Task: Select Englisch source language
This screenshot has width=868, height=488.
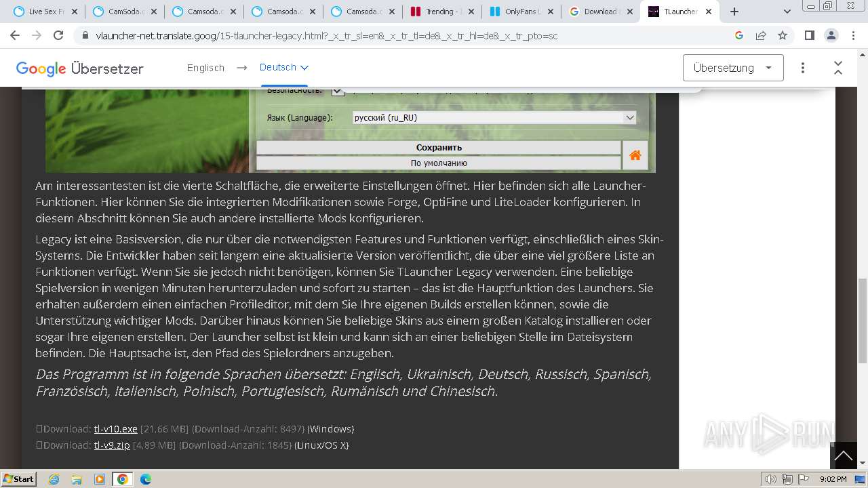Action: pos(205,68)
